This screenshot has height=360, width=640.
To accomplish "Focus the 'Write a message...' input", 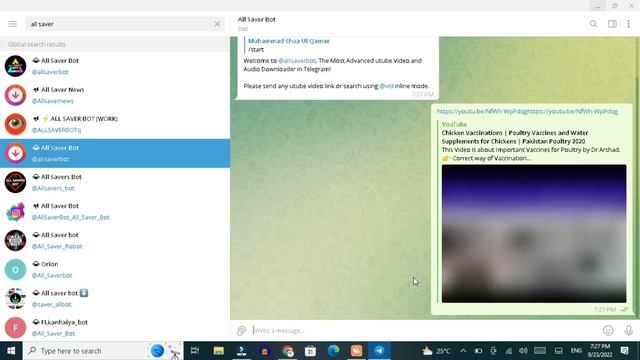I will click(x=424, y=330).
